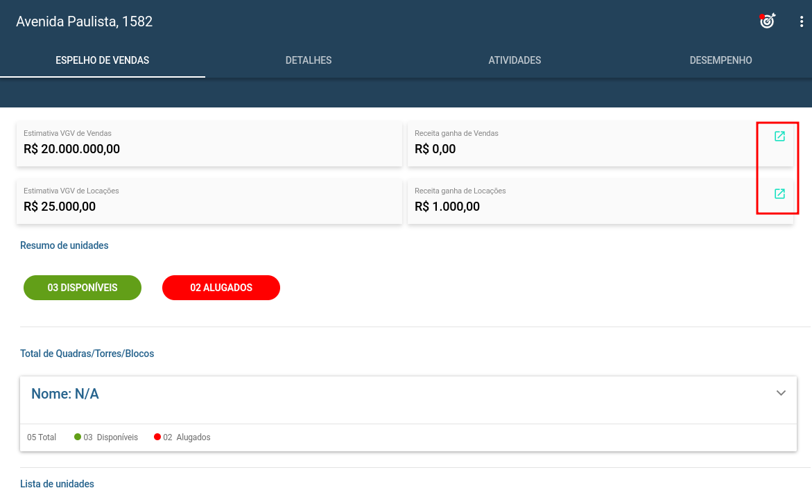Click the 02 Alugados red button
Viewport: 812px width, 504px height.
221,288
